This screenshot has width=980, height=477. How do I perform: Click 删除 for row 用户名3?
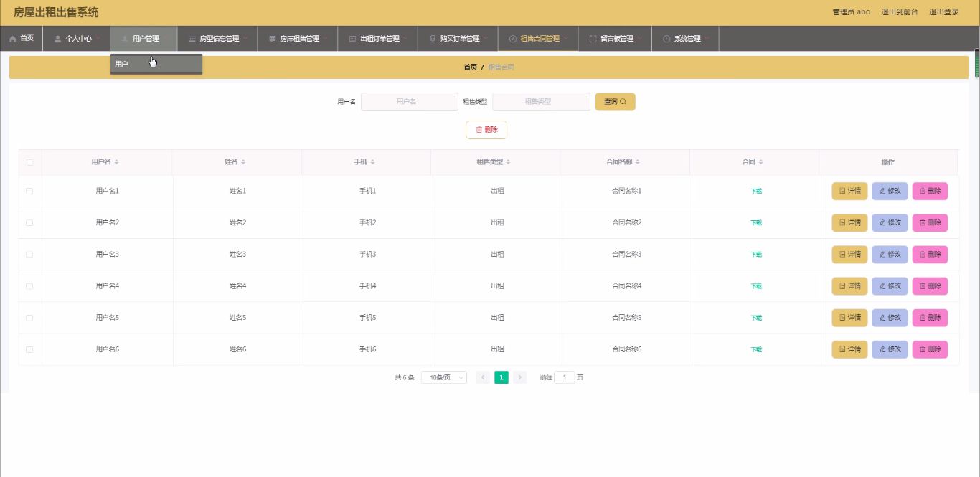point(930,255)
